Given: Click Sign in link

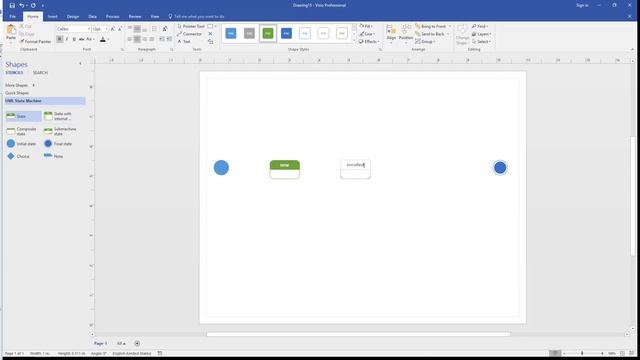Looking at the screenshot, I should tap(582, 5).
